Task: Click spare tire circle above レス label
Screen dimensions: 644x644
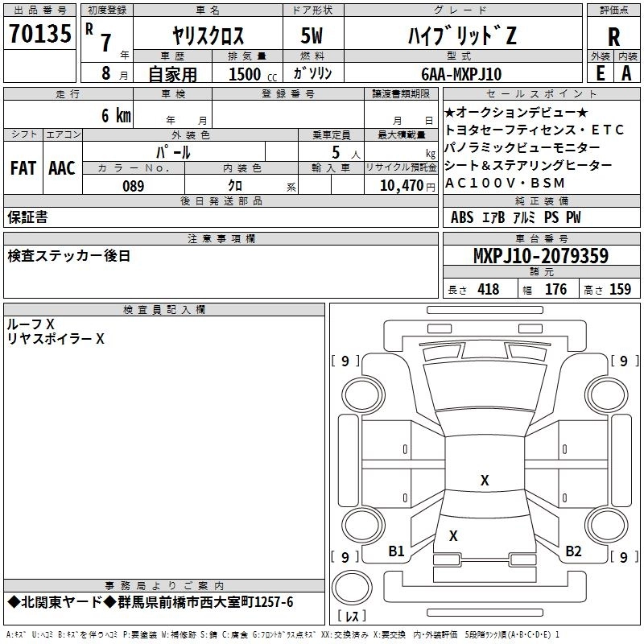Action: tap(352, 587)
